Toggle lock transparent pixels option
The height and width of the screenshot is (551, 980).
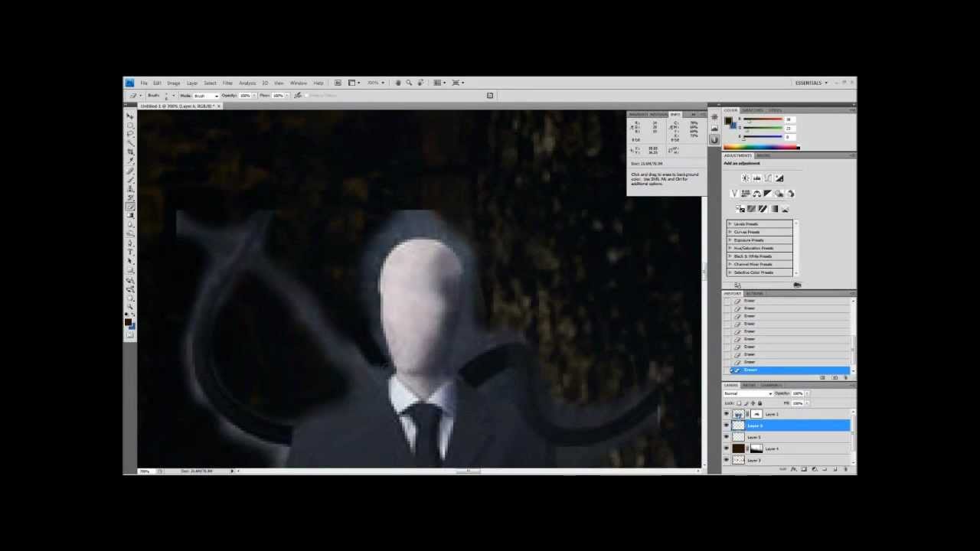[x=739, y=403]
